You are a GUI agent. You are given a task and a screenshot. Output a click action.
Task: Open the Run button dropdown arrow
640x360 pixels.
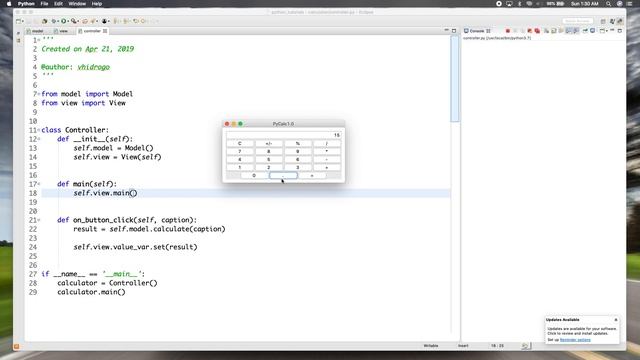pyautogui.click(x=68, y=21)
